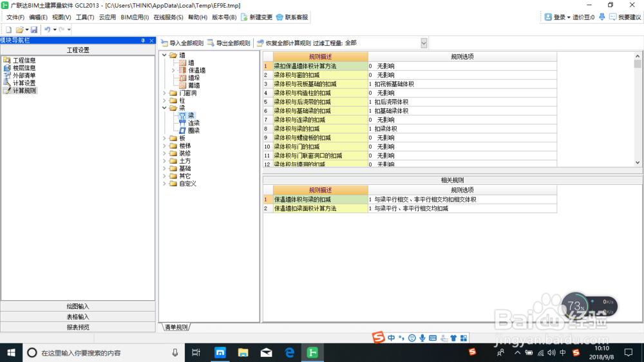Click 导出全部规则 button
Viewport: 644px width, 362px height.
229,43
